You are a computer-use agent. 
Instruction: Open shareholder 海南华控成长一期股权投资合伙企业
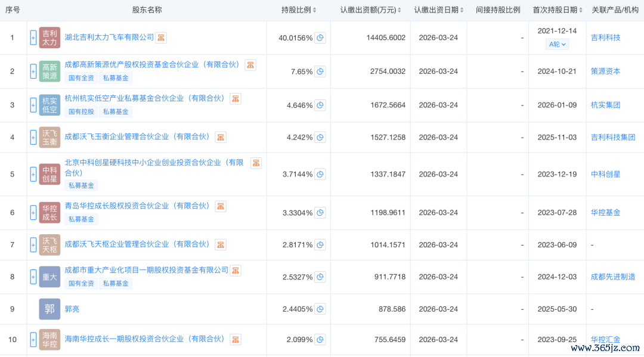point(144,339)
